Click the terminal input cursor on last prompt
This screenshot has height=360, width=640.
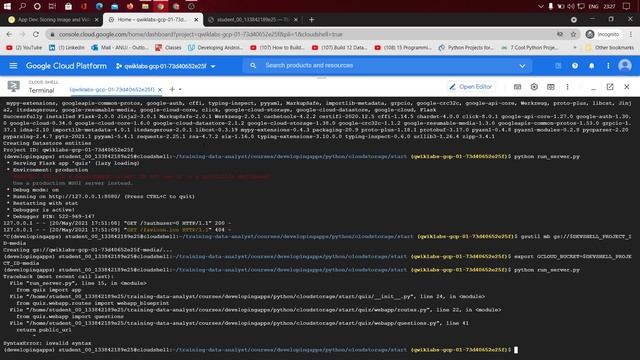516,350
